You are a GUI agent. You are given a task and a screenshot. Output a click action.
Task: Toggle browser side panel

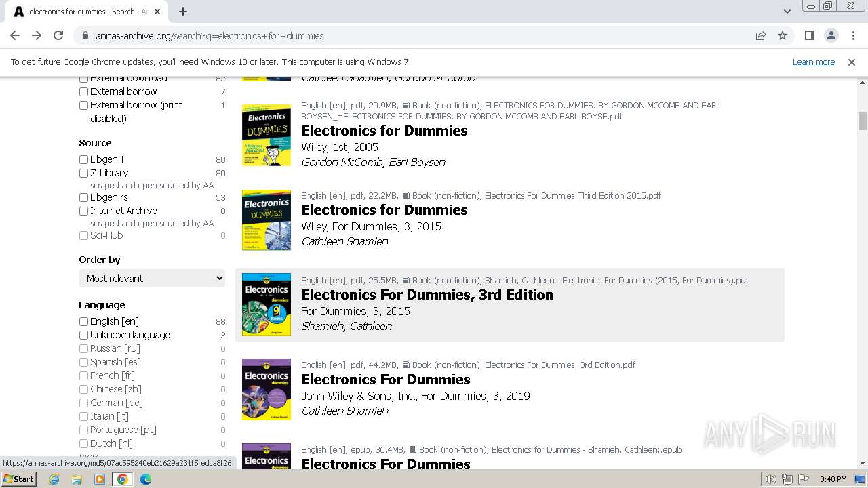[x=809, y=35]
